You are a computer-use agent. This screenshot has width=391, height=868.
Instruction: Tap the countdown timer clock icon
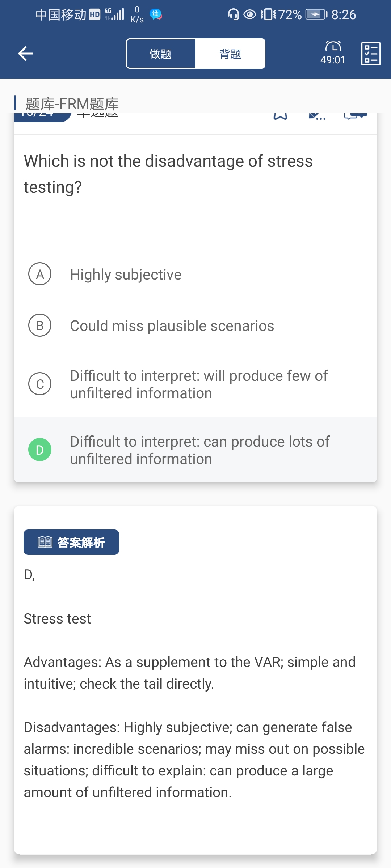(333, 46)
